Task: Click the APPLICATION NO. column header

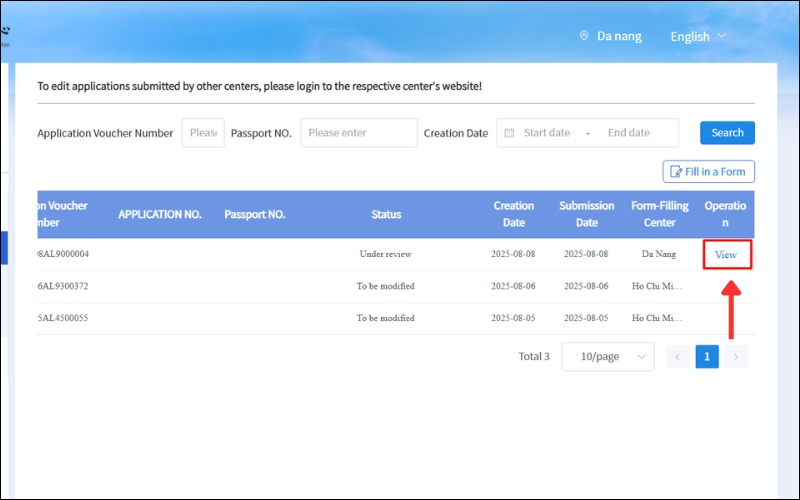Action: pyautogui.click(x=160, y=214)
